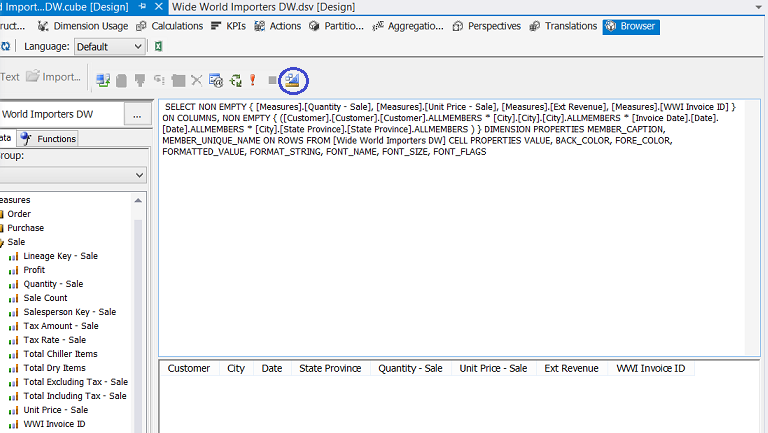The width and height of the screenshot is (768, 433).
Task: Expand the Order measure group folder
Action: click(x=19, y=214)
